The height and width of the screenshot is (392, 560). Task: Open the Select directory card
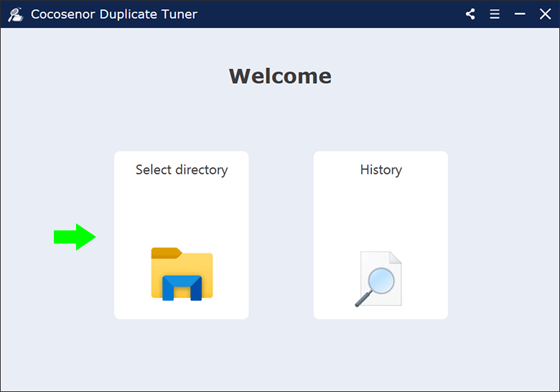coord(182,235)
